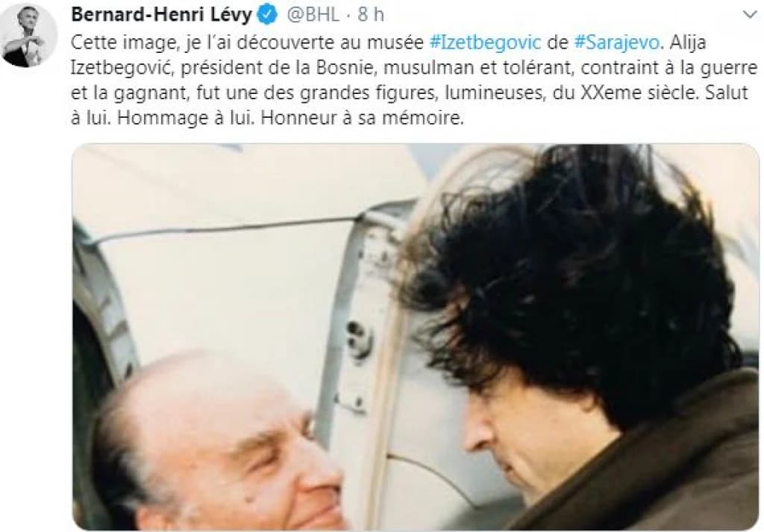Open the #Sarajevo hashtag
This screenshot has height=532, width=764.
[617, 43]
